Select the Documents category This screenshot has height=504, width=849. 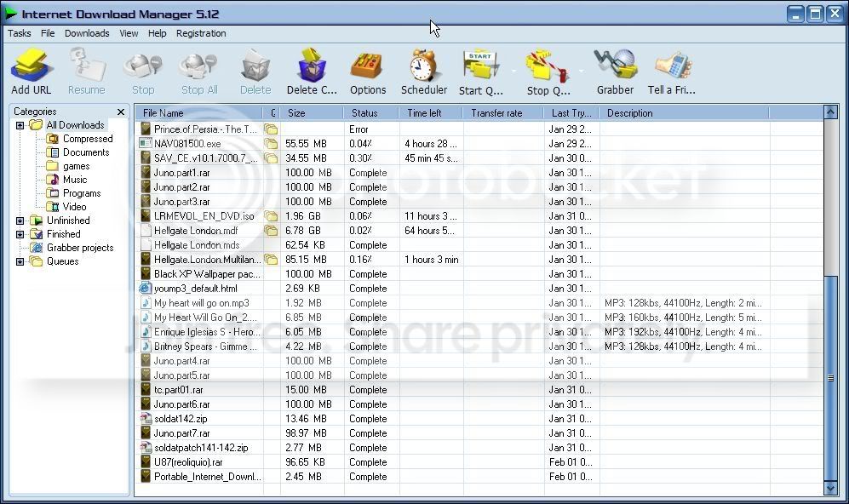pos(85,152)
